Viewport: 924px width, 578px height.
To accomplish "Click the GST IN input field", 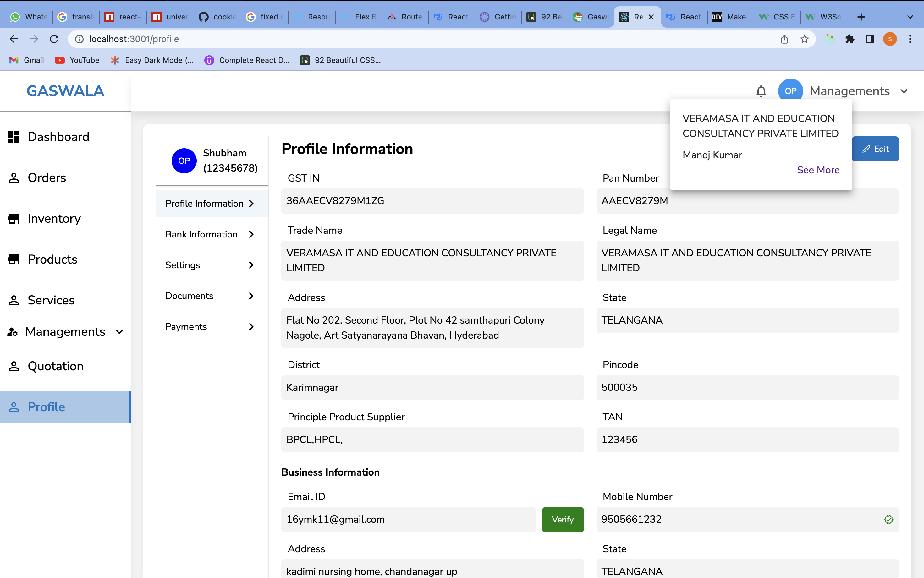I will (432, 201).
